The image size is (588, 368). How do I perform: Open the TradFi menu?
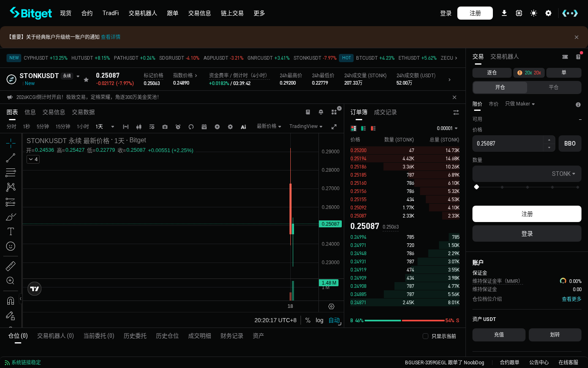pos(111,13)
